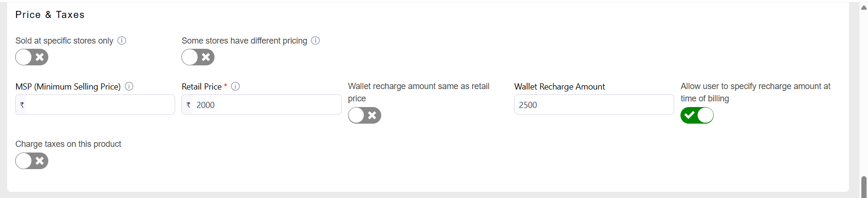Focus the MSP Minimum Selling Price input
This screenshot has height=198, width=868.
pyautogui.click(x=99, y=105)
